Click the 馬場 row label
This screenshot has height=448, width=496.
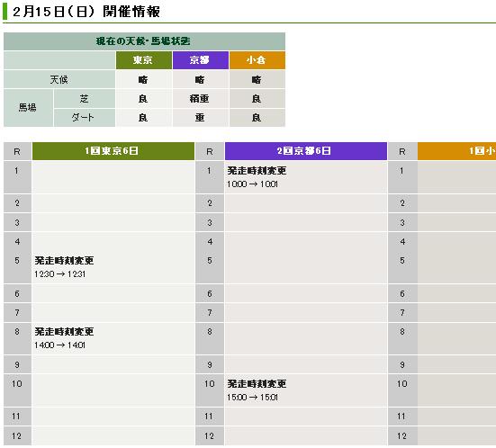point(28,108)
